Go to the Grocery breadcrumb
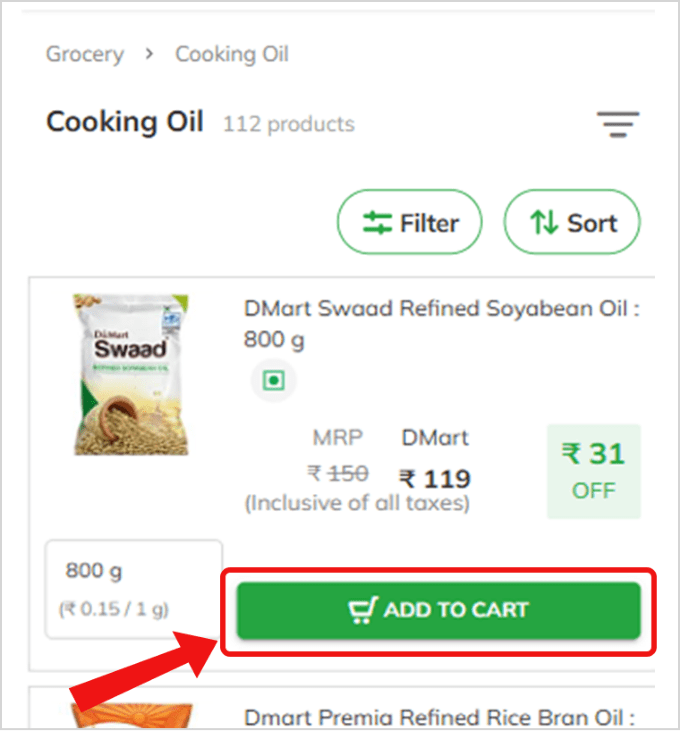 (x=85, y=54)
